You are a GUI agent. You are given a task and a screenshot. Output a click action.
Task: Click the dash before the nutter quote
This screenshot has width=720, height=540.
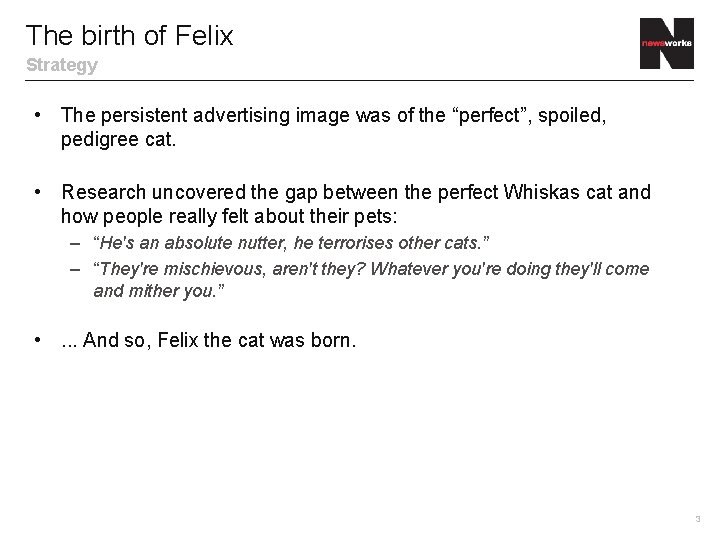(x=75, y=243)
